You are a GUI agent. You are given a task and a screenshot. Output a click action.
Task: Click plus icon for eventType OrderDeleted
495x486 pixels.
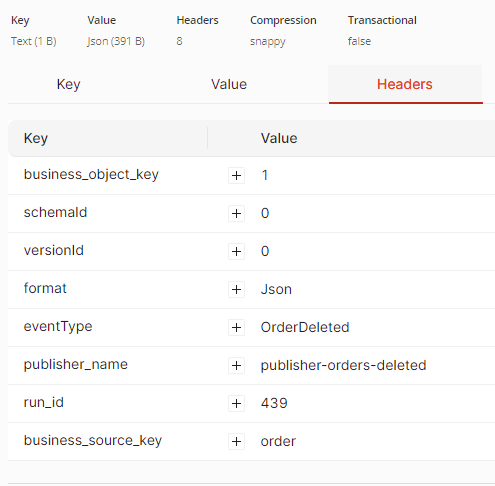pyautogui.click(x=236, y=327)
